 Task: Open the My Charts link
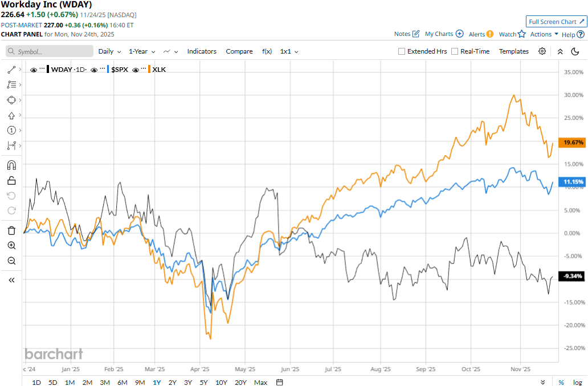[439, 34]
